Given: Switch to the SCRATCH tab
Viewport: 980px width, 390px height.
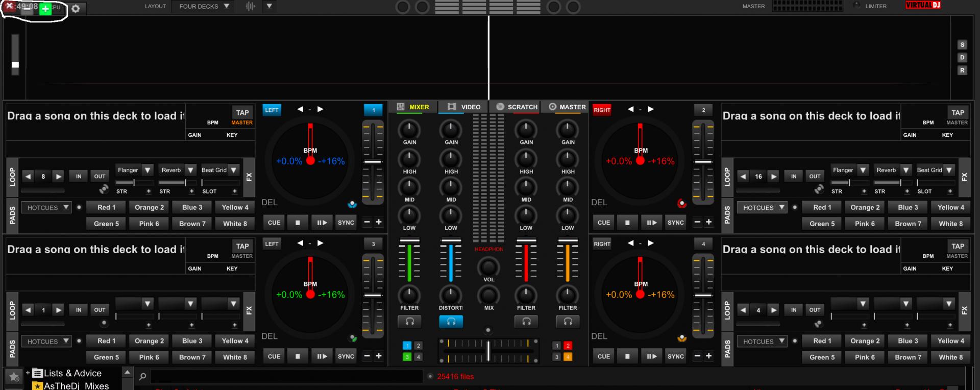Looking at the screenshot, I should click(x=517, y=107).
